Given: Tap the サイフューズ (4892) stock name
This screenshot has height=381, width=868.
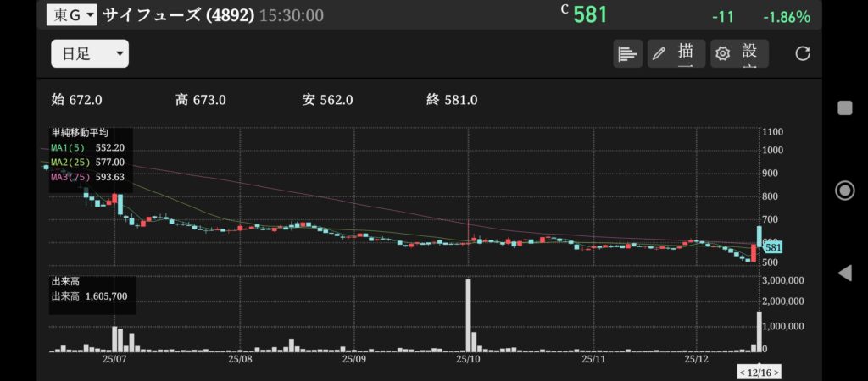Looking at the screenshot, I should click(x=178, y=15).
